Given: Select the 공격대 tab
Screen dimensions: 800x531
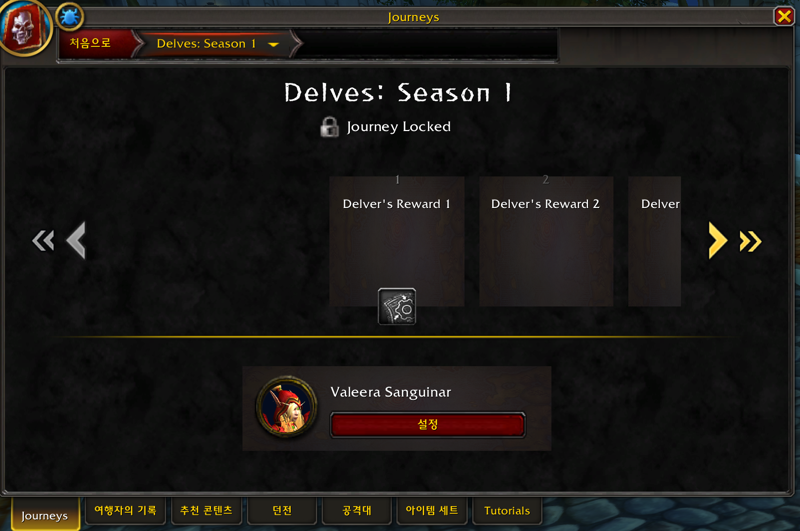Looking at the screenshot, I should (357, 511).
